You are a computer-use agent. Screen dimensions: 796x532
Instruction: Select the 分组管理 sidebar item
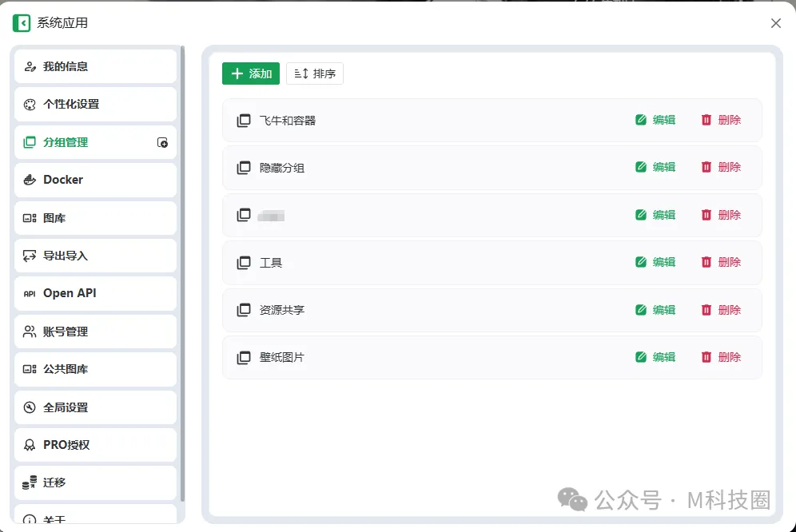(95, 143)
